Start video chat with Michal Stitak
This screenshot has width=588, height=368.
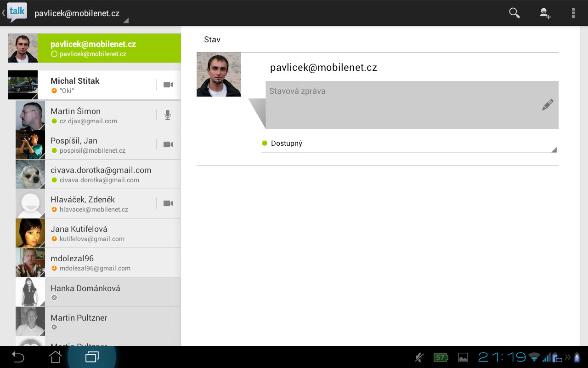[x=168, y=85]
